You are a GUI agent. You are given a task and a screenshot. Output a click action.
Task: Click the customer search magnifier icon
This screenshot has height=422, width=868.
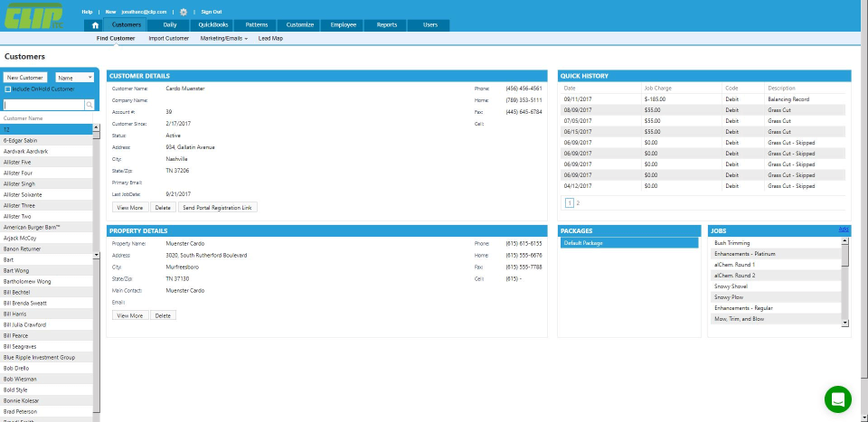point(90,105)
